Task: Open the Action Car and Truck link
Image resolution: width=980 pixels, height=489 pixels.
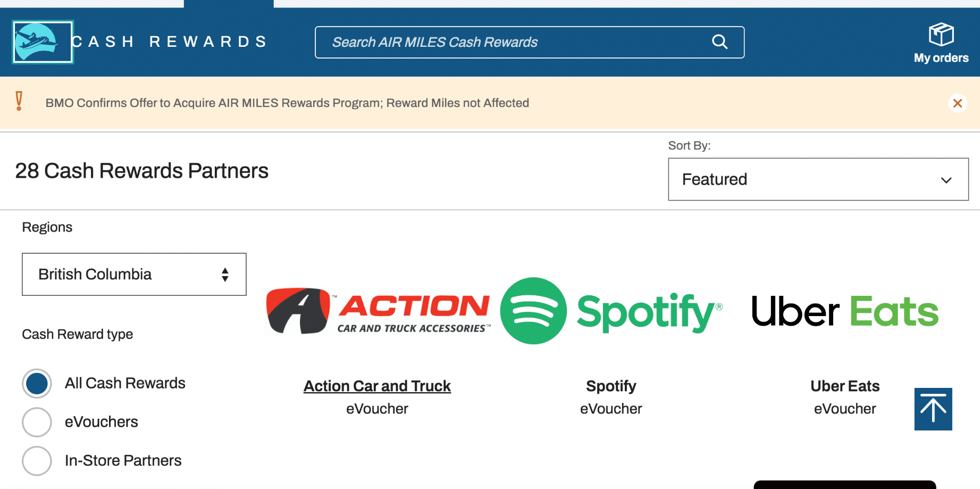Action: pyautogui.click(x=377, y=386)
